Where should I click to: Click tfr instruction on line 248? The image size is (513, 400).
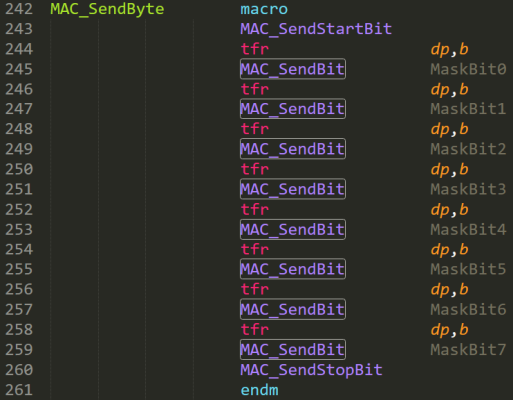pyautogui.click(x=255, y=129)
